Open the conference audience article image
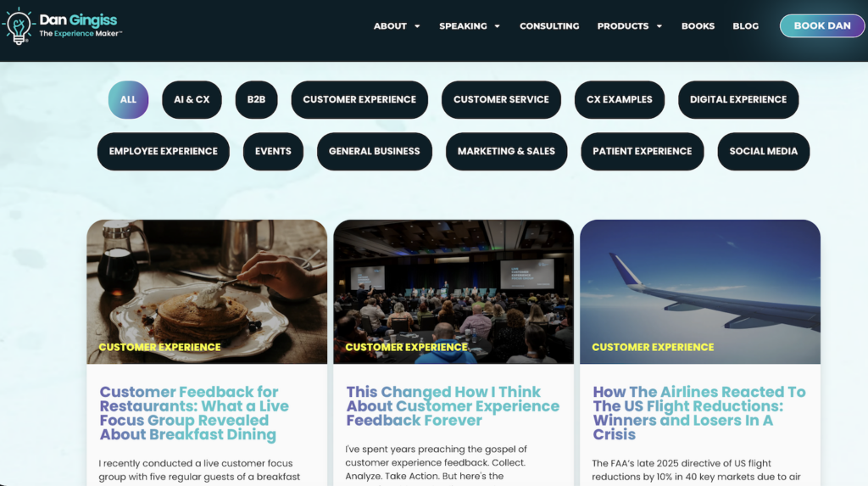This screenshot has height=486, width=868. [x=453, y=292]
